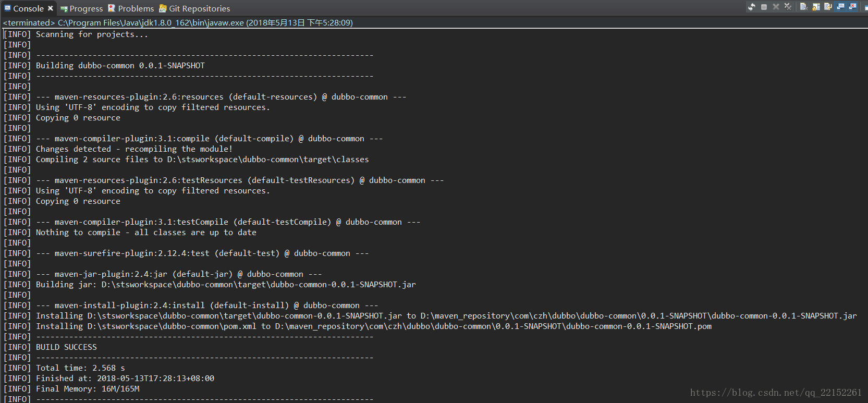This screenshot has width=868, height=403.
Task: Click the 'Building jar:' output line
Action: 210,285
